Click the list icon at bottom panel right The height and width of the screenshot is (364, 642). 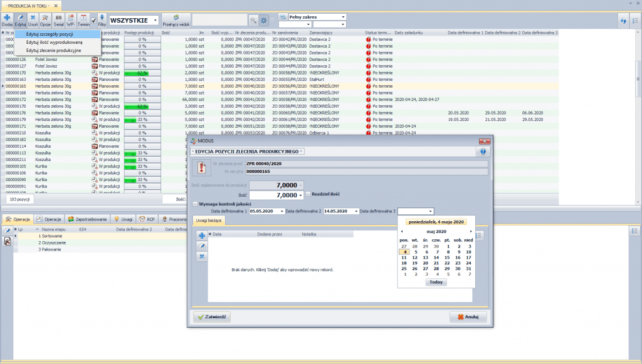[634, 231]
